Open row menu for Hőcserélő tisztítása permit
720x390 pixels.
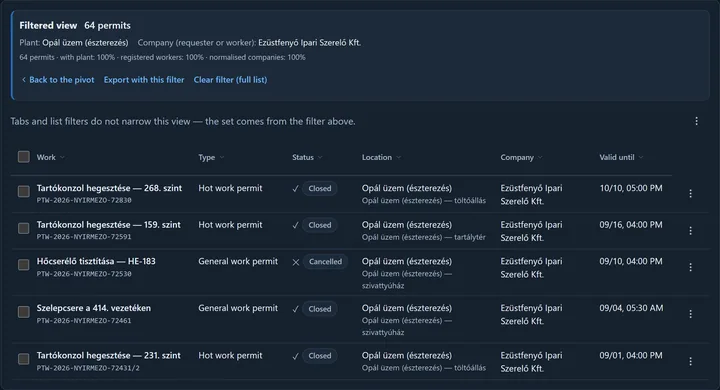coord(690,267)
